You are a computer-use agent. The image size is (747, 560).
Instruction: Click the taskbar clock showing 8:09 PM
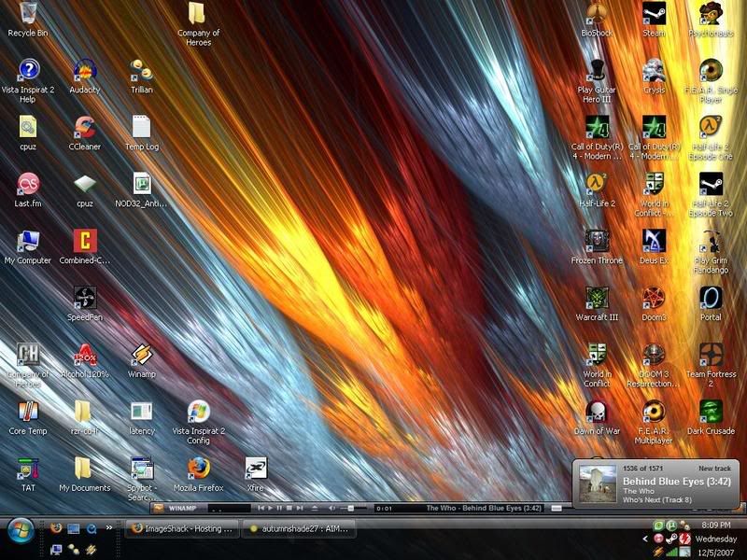click(x=716, y=525)
